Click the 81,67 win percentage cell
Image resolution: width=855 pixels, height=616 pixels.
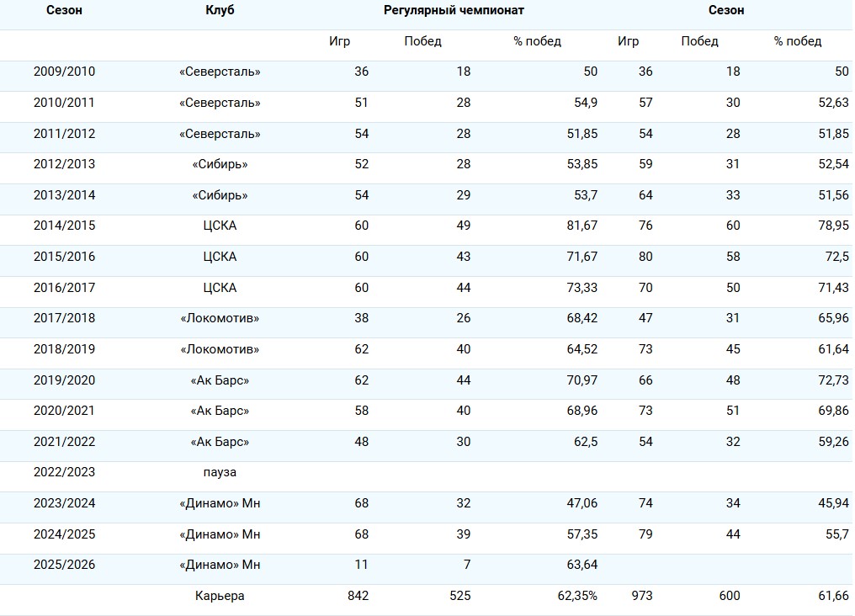pos(582,226)
